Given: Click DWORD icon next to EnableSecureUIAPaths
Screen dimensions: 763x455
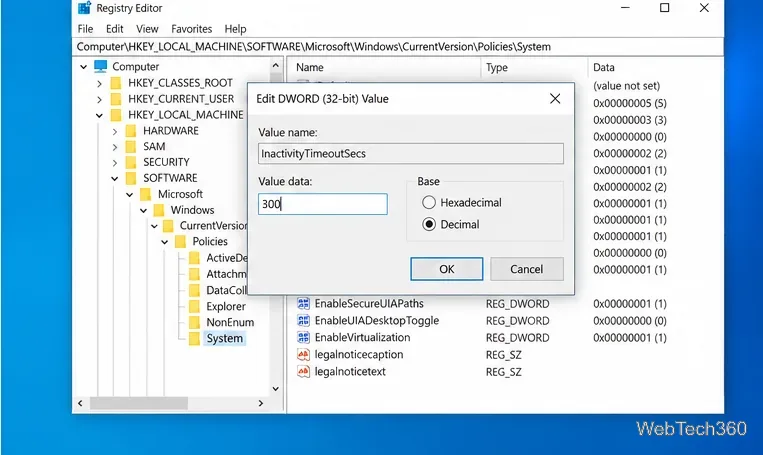Looking at the screenshot, I should (303, 304).
